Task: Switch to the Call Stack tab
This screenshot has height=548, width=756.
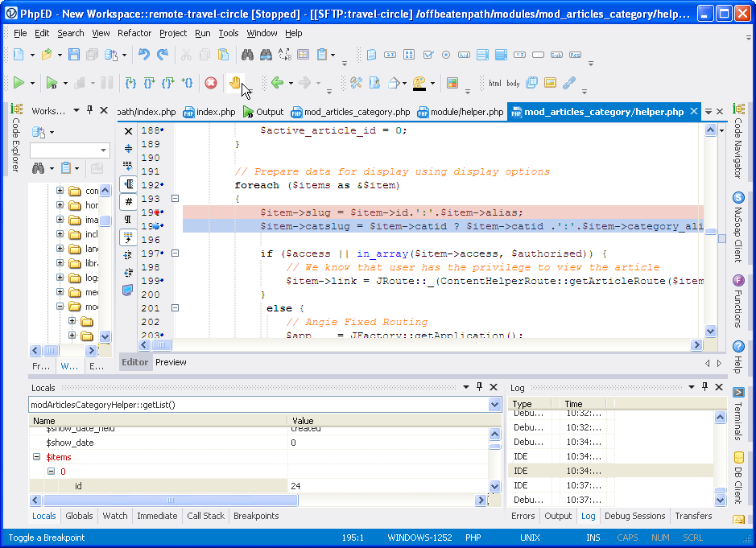Action: pos(206,516)
